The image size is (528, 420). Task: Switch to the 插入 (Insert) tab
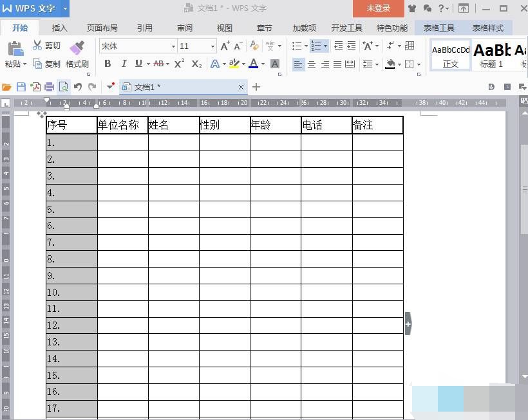tap(59, 28)
